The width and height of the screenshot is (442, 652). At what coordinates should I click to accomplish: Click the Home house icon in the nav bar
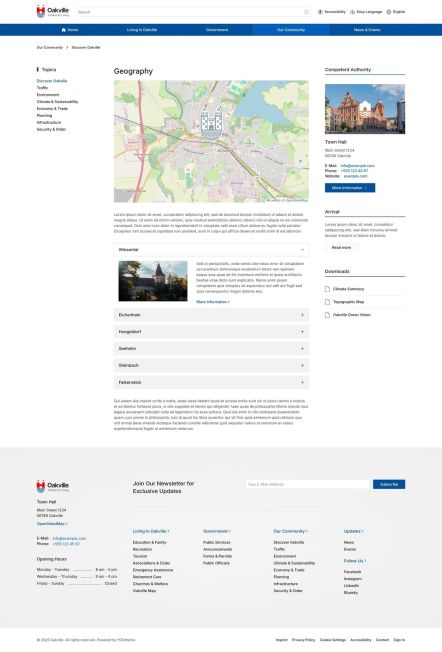64,30
